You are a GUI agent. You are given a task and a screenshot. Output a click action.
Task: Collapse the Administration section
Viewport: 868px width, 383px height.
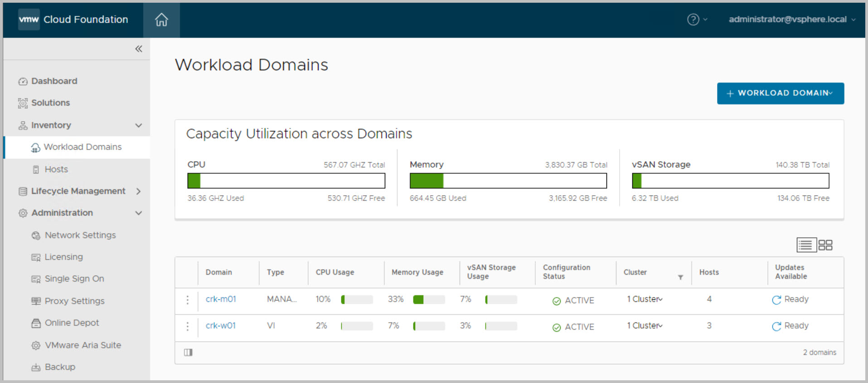point(139,213)
